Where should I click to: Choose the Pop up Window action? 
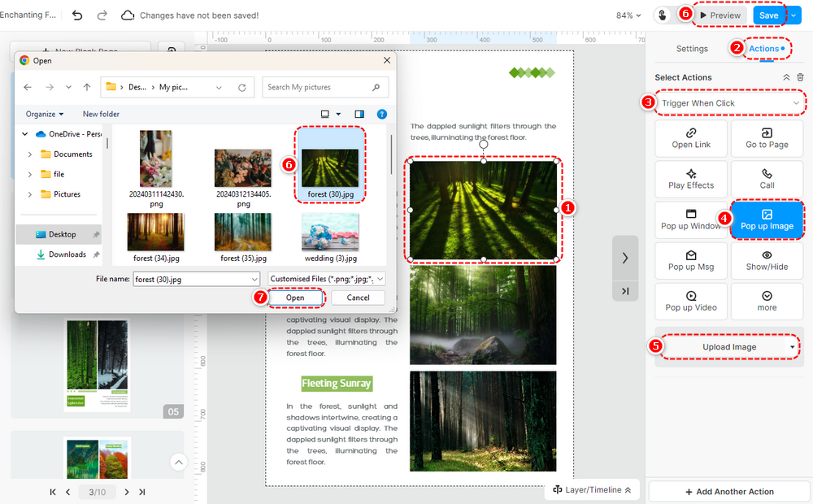tap(691, 219)
